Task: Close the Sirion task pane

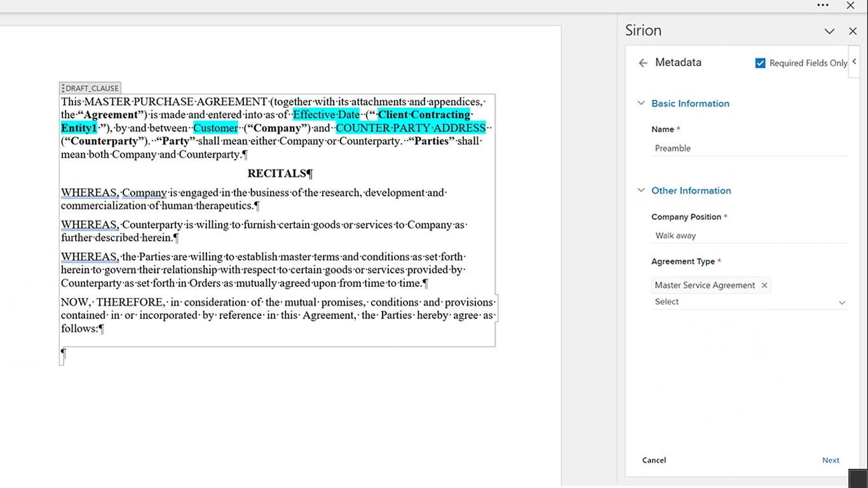Action: point(853,31)
